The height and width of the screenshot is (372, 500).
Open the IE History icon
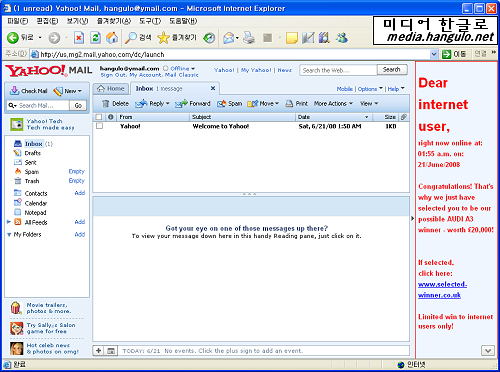coord(209,38)
